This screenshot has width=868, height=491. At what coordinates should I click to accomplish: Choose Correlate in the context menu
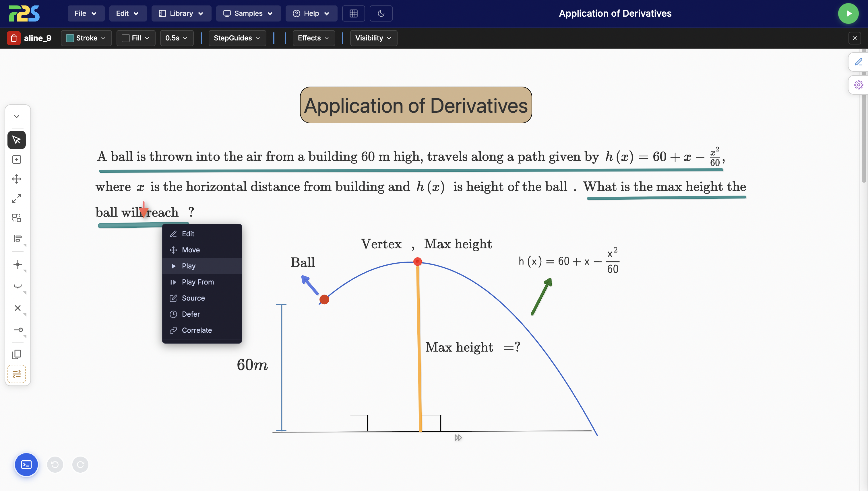[x=202, y=330]
